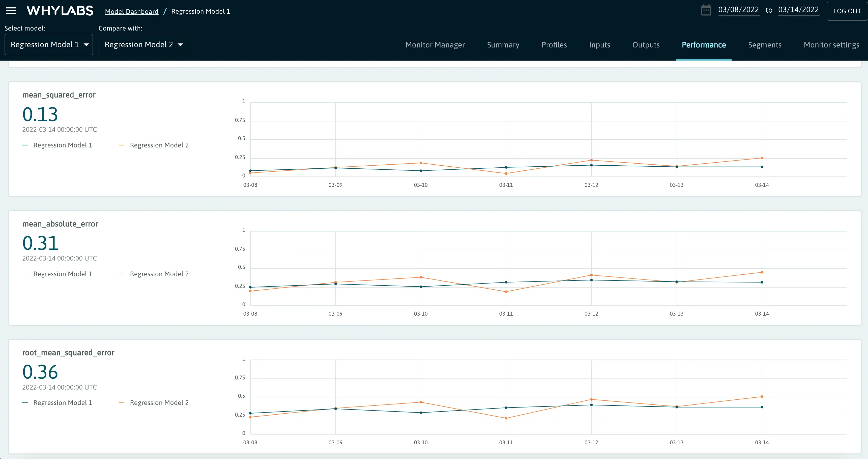Viewport: 868px width, 459px height.
Task: Click the 03-10 orange point on the root_mean_squared_error chart
Action: click(x=421, y=402)
